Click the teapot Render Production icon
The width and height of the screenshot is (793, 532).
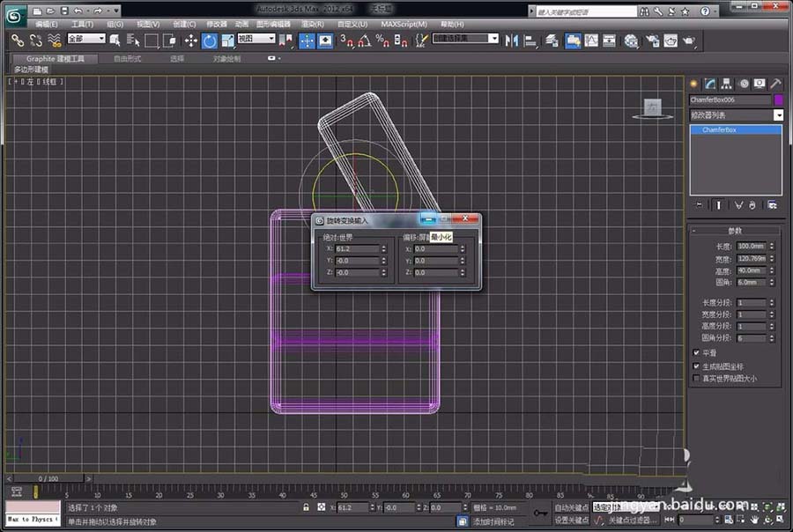point(689,41)
